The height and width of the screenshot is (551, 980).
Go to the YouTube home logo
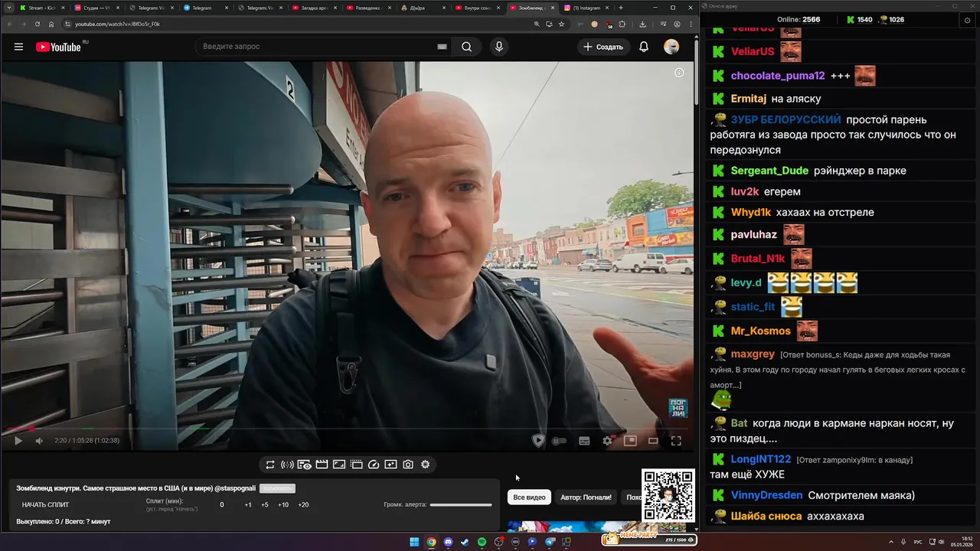58,47
